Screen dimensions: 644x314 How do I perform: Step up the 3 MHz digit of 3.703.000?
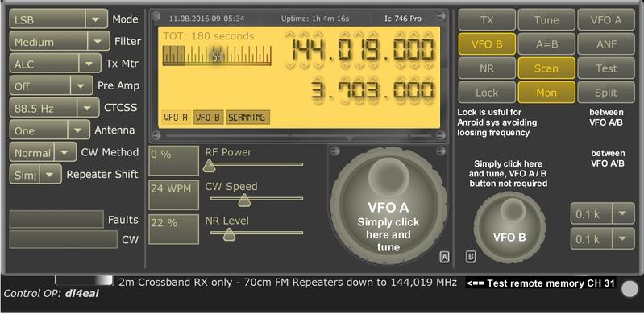pyautogui.click(x=317, y=78)
